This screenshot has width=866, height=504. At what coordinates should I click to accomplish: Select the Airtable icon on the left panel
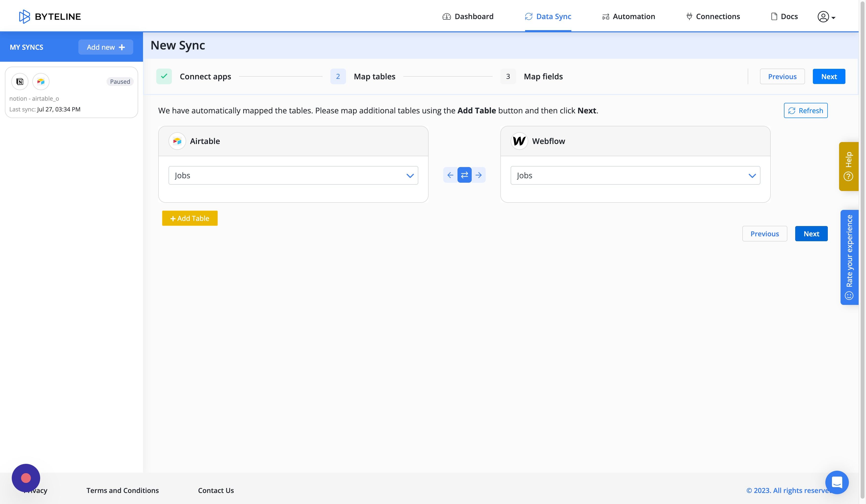[177, 141]
